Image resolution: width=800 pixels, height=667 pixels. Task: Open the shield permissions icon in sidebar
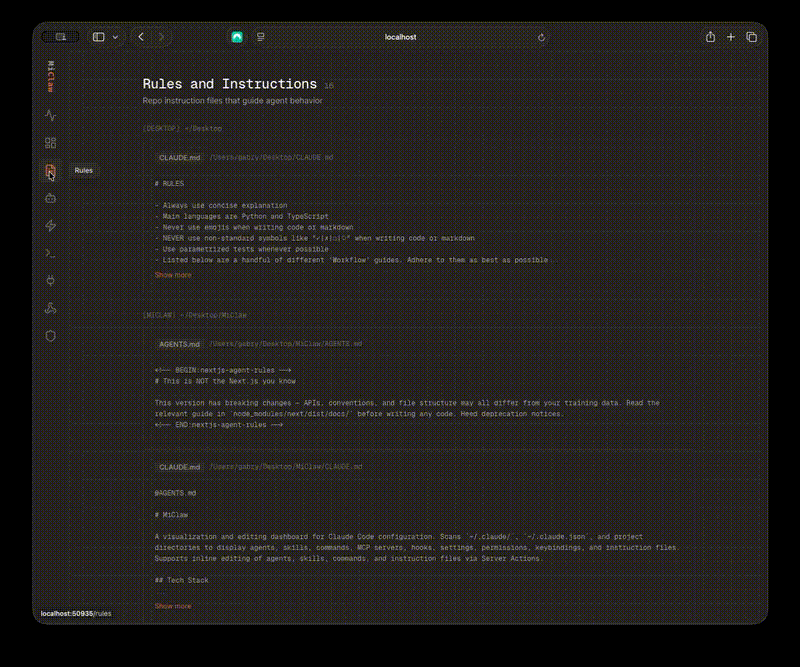coord(50,336)
